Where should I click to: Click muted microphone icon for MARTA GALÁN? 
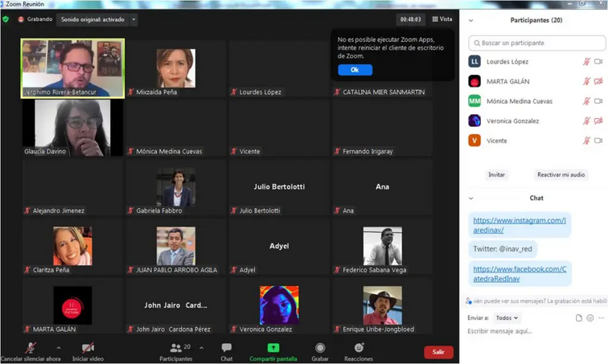coord(586,81)
